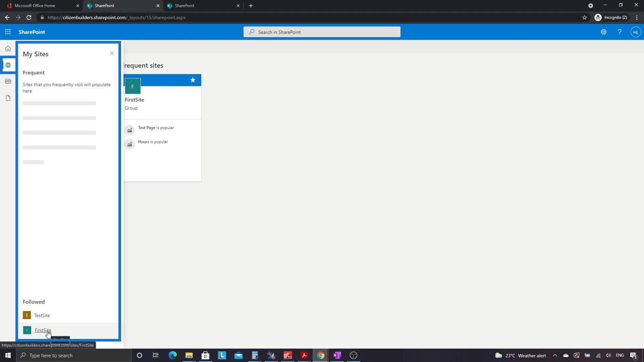The width and height of the screenshot is (644, 362).
Task: Click the Followed heading in My Sites
Action: (34, 302)
